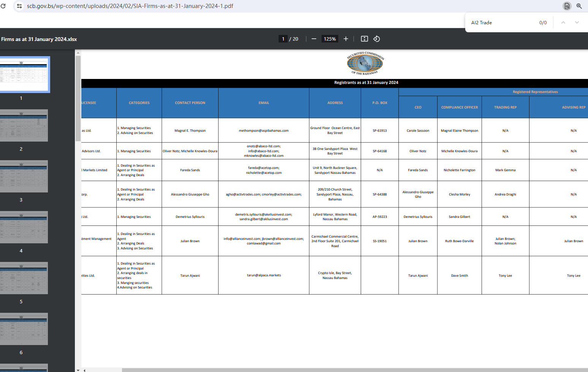Click the 'Lyford Manor, Western Road' address
Screen dimensions: 588x372
tap(335, 217)
